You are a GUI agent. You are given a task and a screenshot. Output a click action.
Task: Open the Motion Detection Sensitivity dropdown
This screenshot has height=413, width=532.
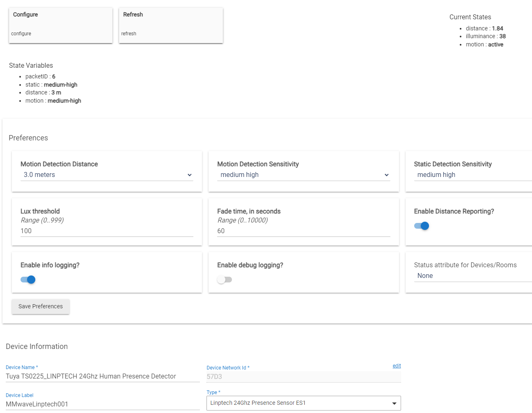coord(304,175)
